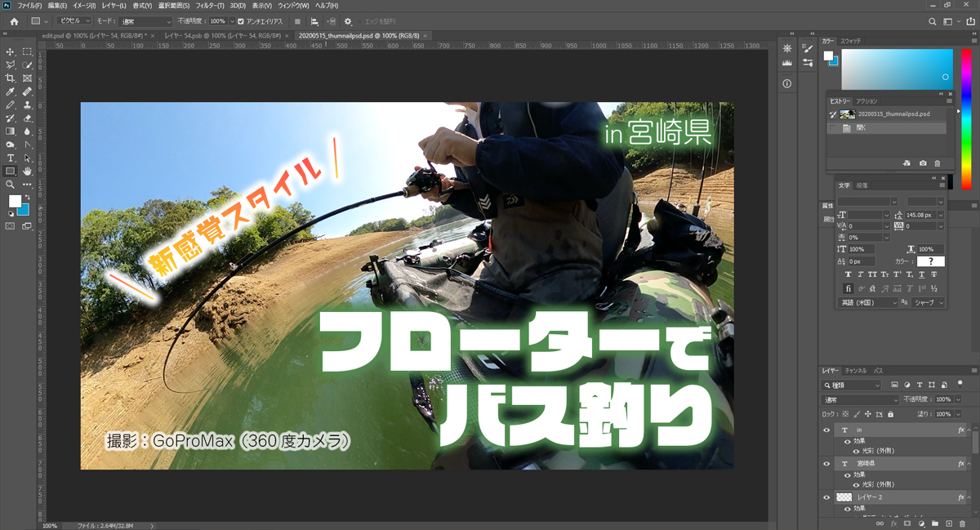Hide the レイヤー 2 layer

pos(826,497)
